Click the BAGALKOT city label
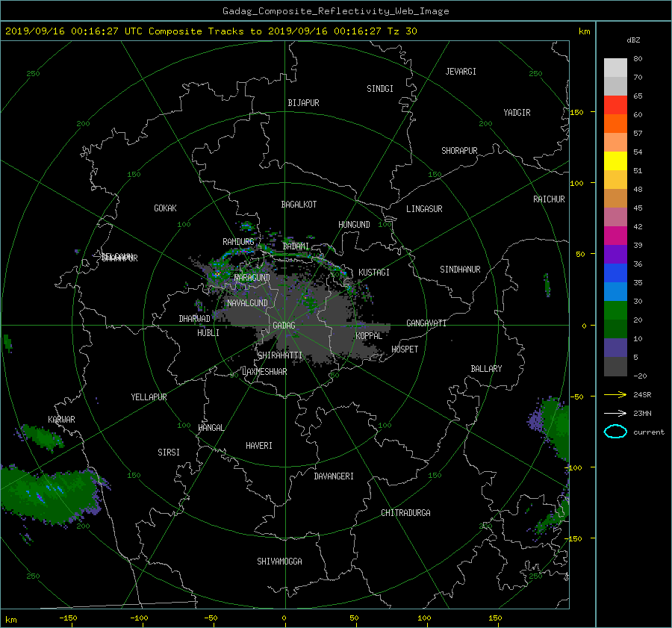Screen dimensions: 672x628 [x=299, y=205]
